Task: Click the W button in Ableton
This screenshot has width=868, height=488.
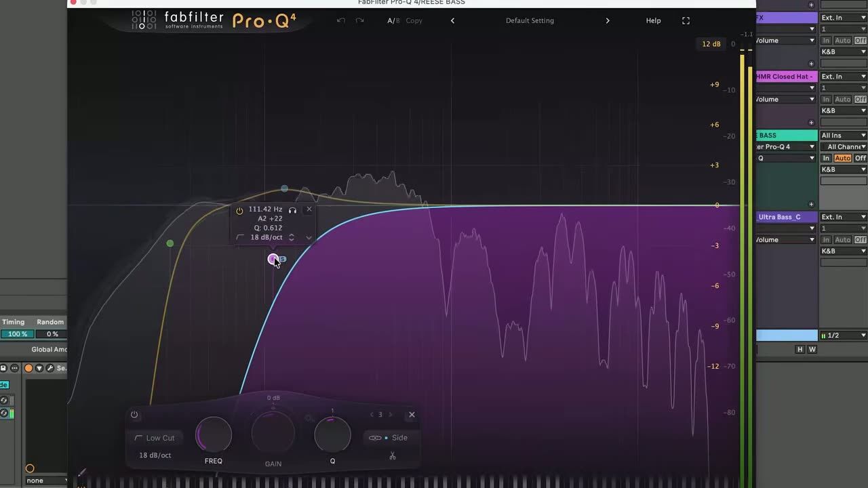Action: pyautogui.click(x=812, y=350)
